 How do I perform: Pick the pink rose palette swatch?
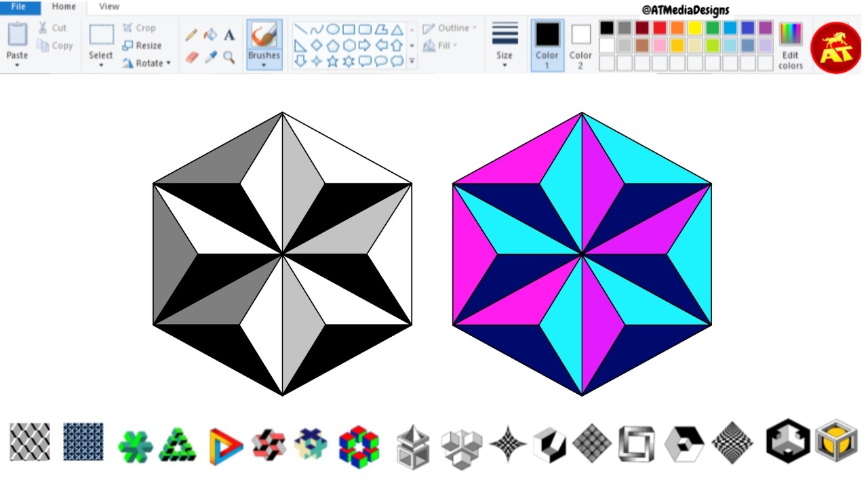click(x=659, y=45)
